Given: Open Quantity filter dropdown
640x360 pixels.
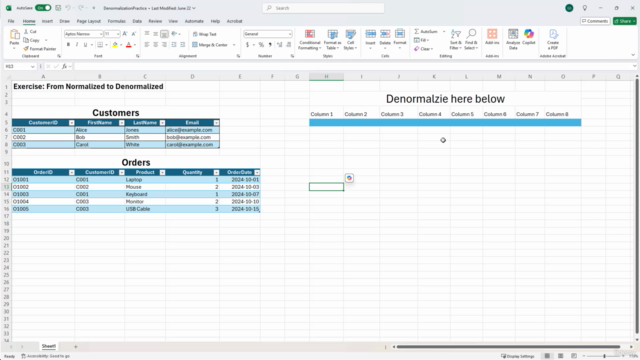Looking at the screenshot, I should pyautogui.click(x=216, y=172).
